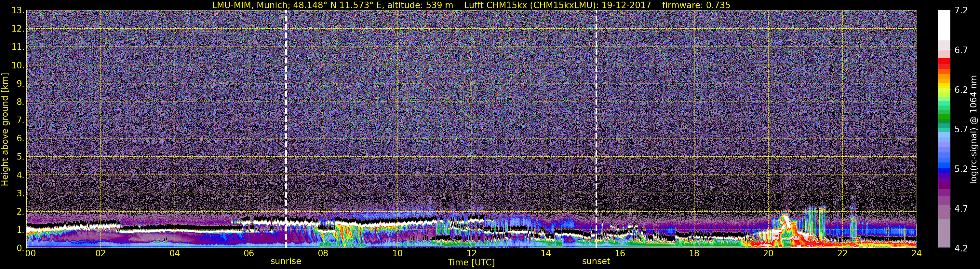This screenshot has height=269, width=980.
Task: Click the 'sunset' label below the axis
Action: (x=596, y=262)
